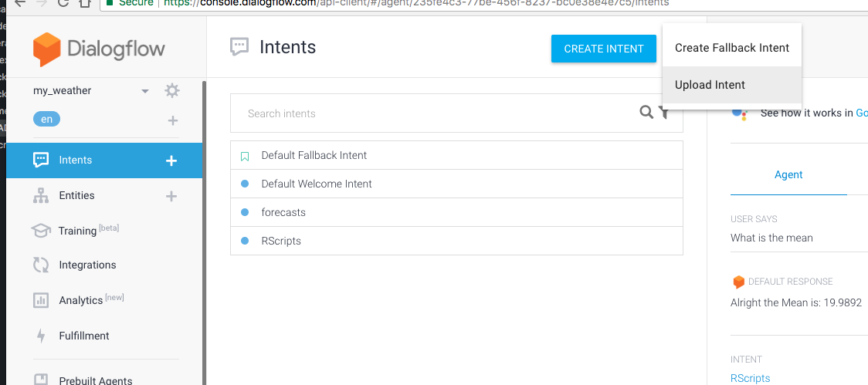Click the sidebar vertical scrollbar
This screenshot has height=385, width=868.
click(205, 232)
